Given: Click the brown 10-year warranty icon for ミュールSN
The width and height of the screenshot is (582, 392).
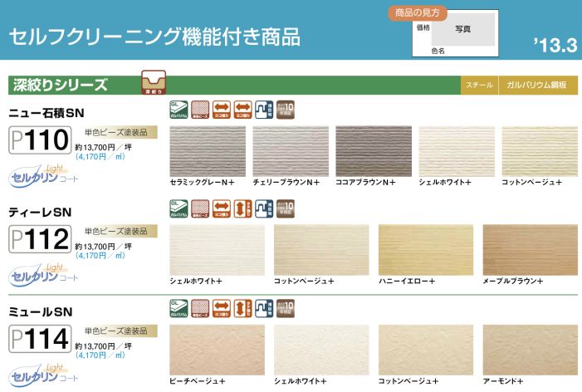Looking at the screenshot, I should pos(286,308).
